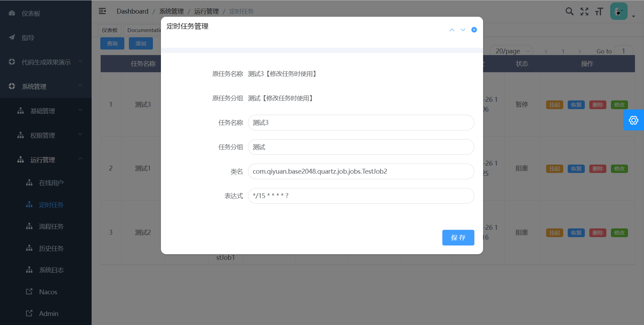Switch to the Documentation tab
This screenshot has width=644, height=325.
[x=145, y=30]
